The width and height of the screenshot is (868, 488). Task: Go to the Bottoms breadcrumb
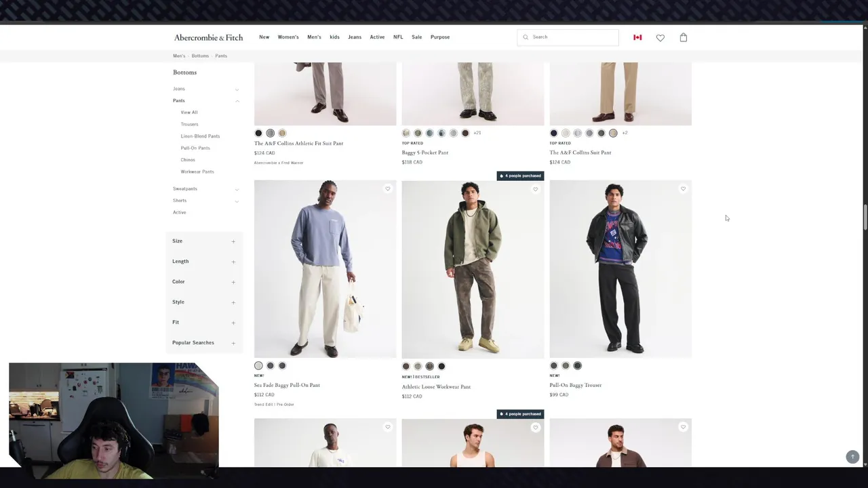click(x=200, y=56)
